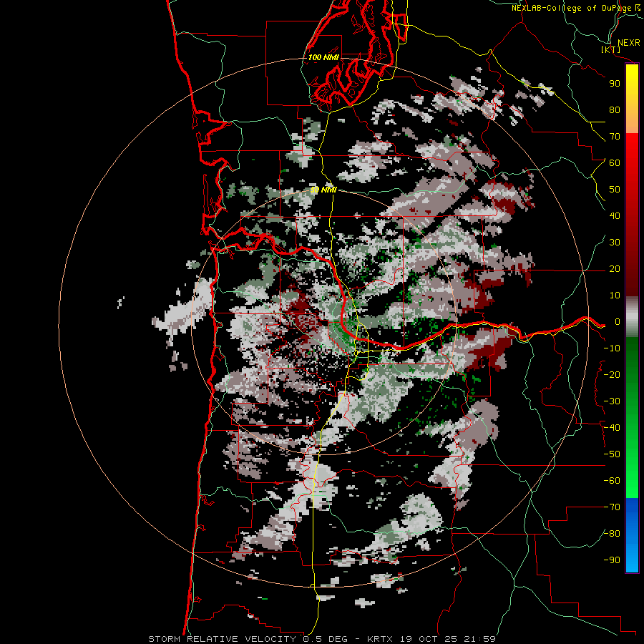Click "STORM RELATIVE VELOCITY" in the caption
This screenshot has width=644, height=644.
pyautogui.click(x=222, y=639)
